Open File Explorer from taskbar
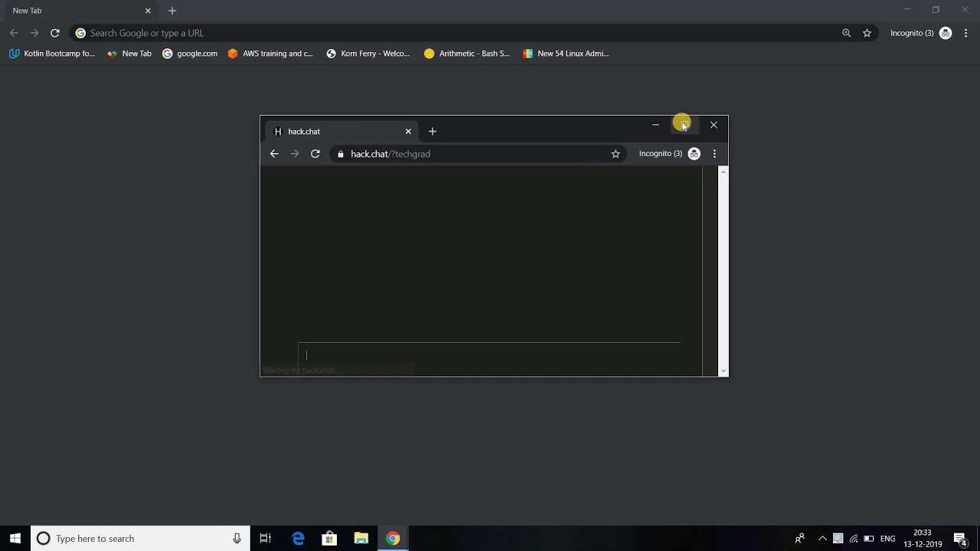Image resolution: width=980 pixels, height=551 pixels. pyautogui.click(x=361, y=539)
